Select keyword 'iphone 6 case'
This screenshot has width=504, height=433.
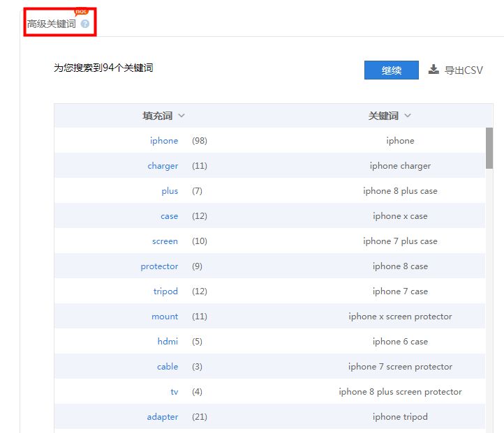tap(400, 341)
